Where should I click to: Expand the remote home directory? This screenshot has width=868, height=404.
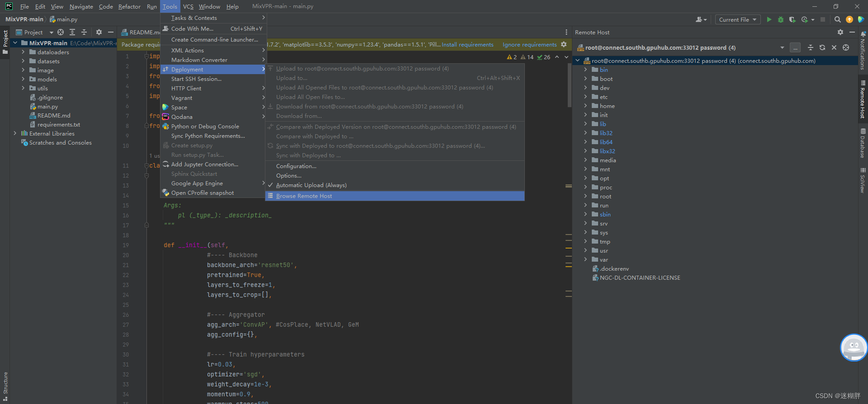pos(586,106)
